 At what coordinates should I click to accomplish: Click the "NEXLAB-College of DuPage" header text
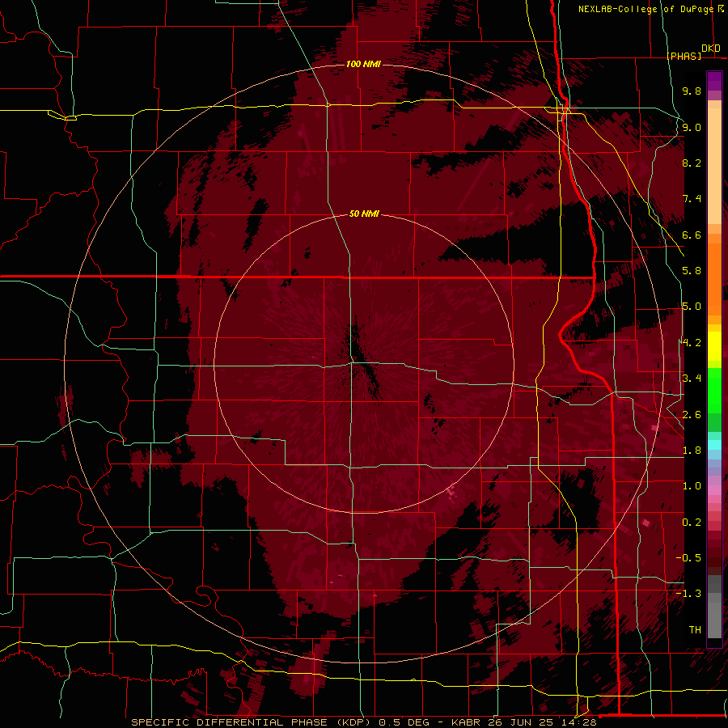(x=646, y=9)
